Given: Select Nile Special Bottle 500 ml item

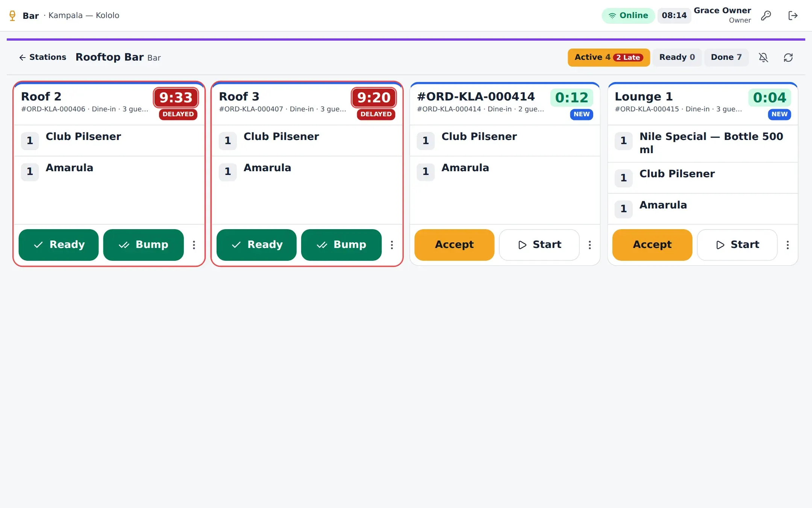Looking at the screenshot, I should (703, 144).
